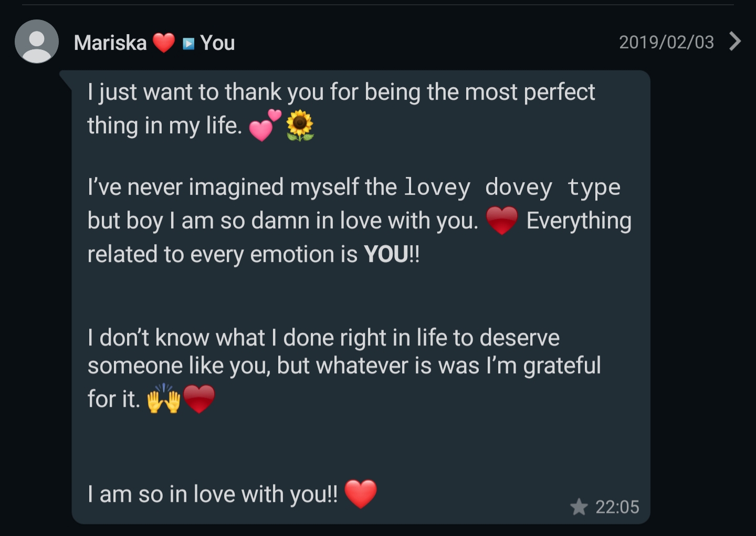
Task: Click the bold word YOU!!
Action: (392, 255)
